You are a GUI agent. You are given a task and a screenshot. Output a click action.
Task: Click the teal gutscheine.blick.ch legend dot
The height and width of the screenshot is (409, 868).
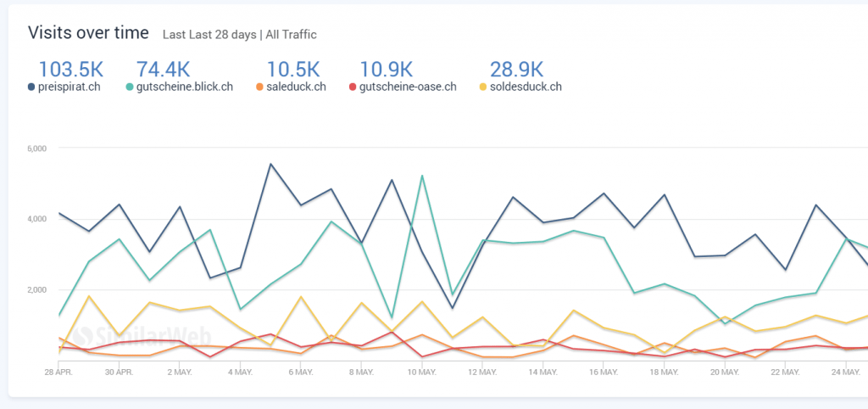click(x=129, y=87)
